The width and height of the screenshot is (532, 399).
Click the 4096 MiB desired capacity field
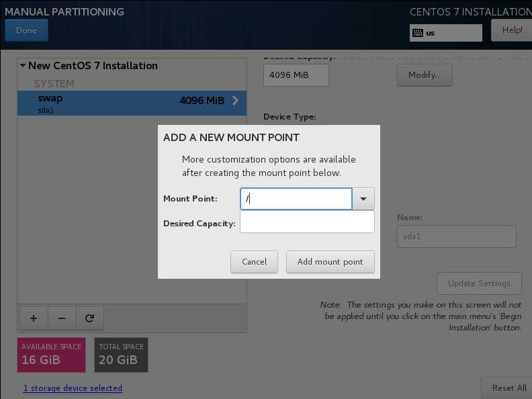tap(296, 75)
